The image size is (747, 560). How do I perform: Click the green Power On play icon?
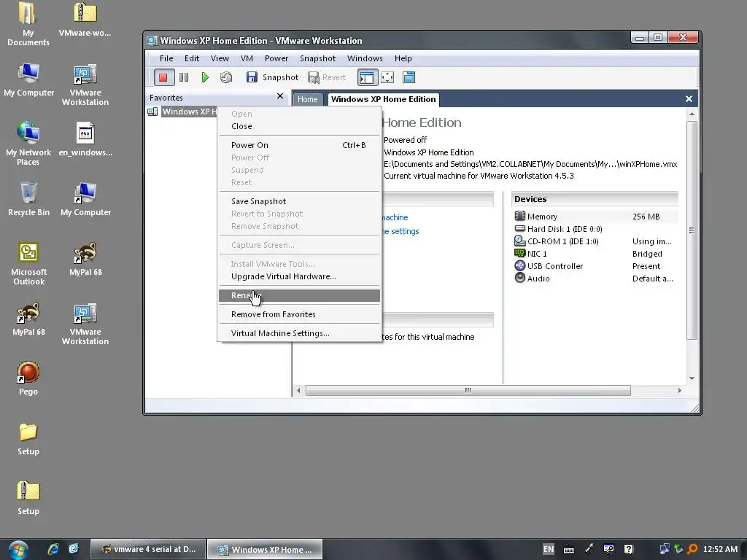click(x=205, y=77)
